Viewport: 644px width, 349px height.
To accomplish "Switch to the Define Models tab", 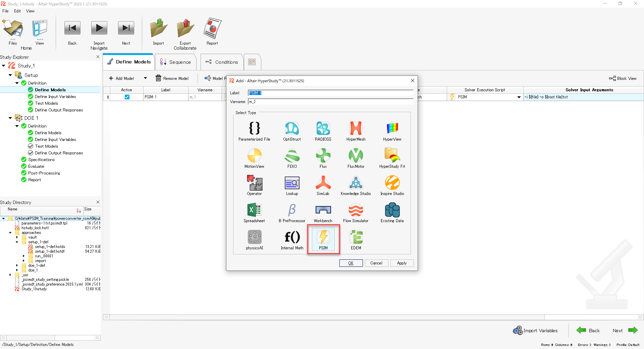I will [129, 62].
